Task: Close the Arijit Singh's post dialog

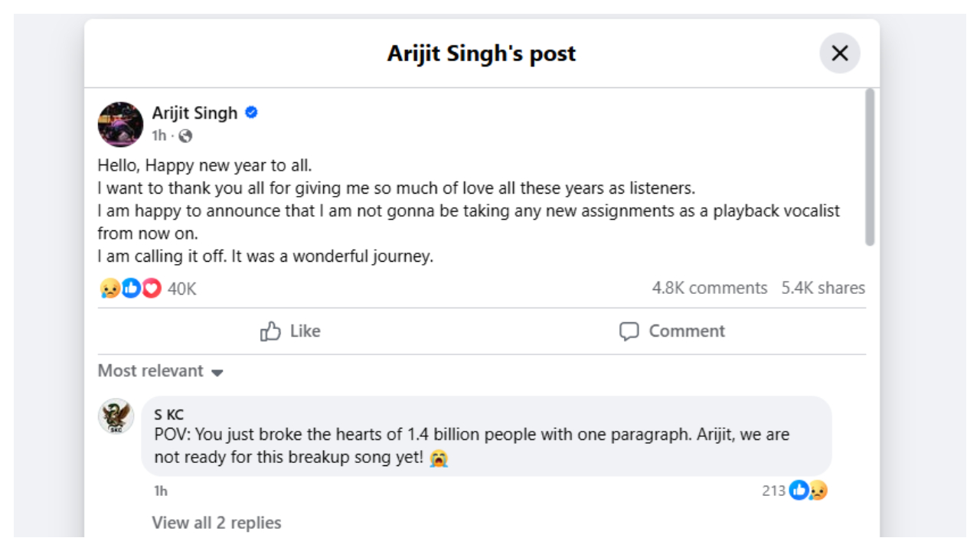Action: pos(840,54)
